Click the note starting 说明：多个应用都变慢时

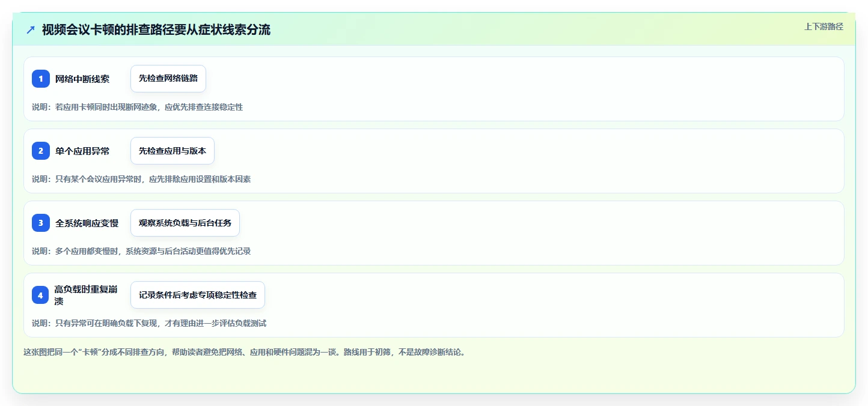point(141,251)
